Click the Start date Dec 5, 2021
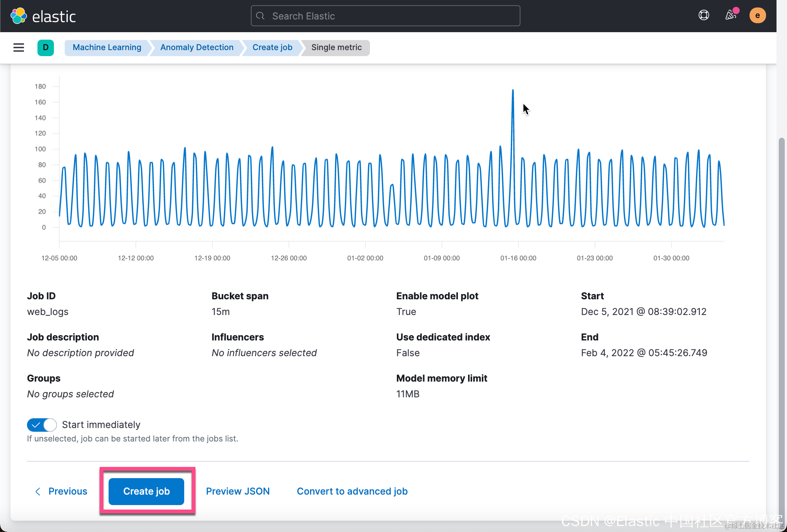The width and height of the screenshot is (787, 532). 644,312
